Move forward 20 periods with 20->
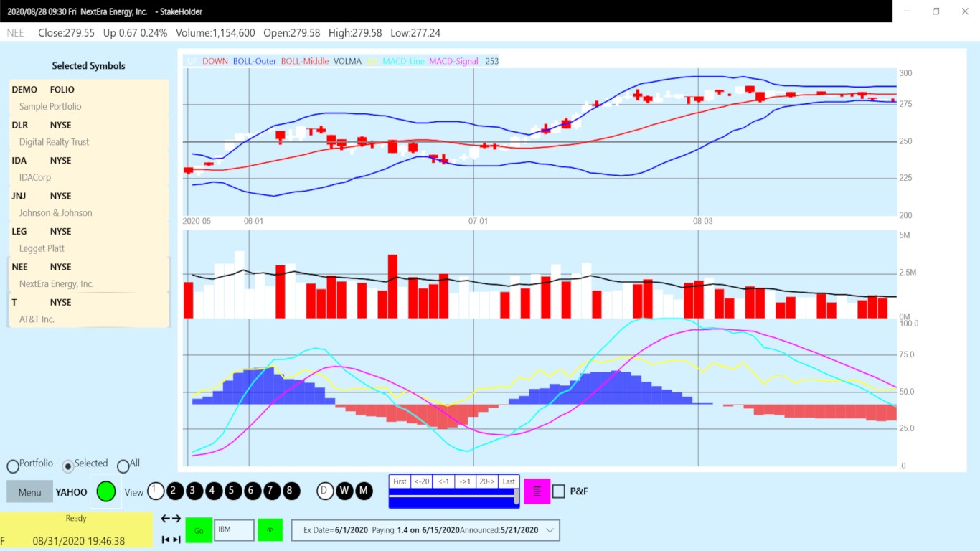 point(487,481)
